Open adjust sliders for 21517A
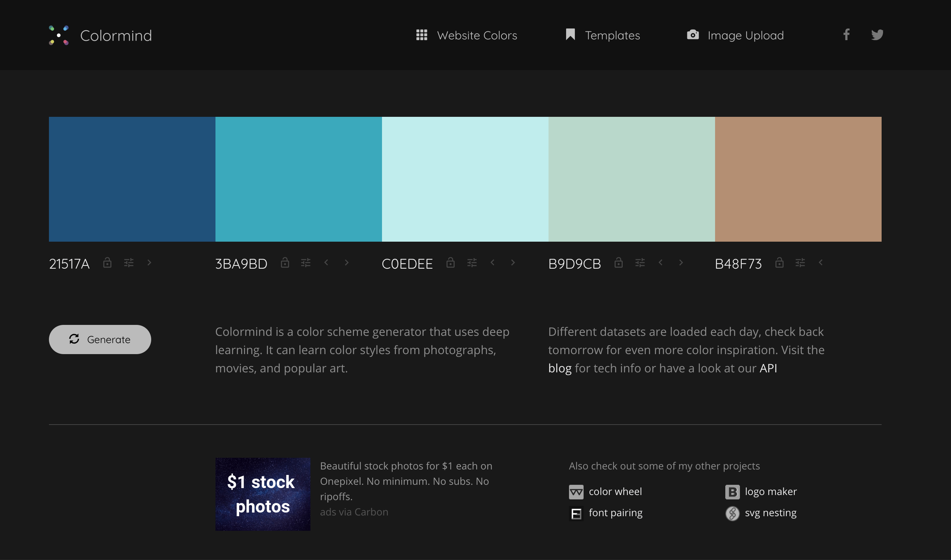This screenshot has width=951, height=560. tap(129, 262)
